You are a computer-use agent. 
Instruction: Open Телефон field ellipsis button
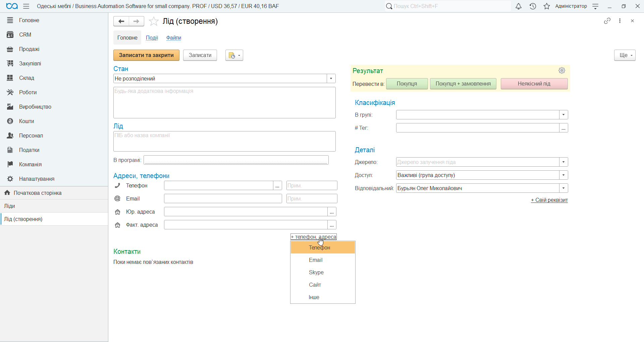pyautogui.click(x=277, y=185)
